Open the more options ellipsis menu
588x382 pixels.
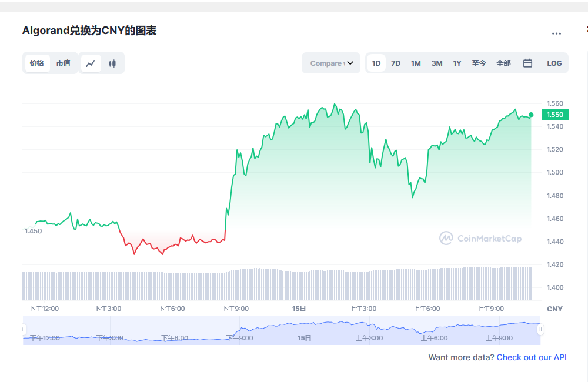pyautogui.click(x=556, y=33)
